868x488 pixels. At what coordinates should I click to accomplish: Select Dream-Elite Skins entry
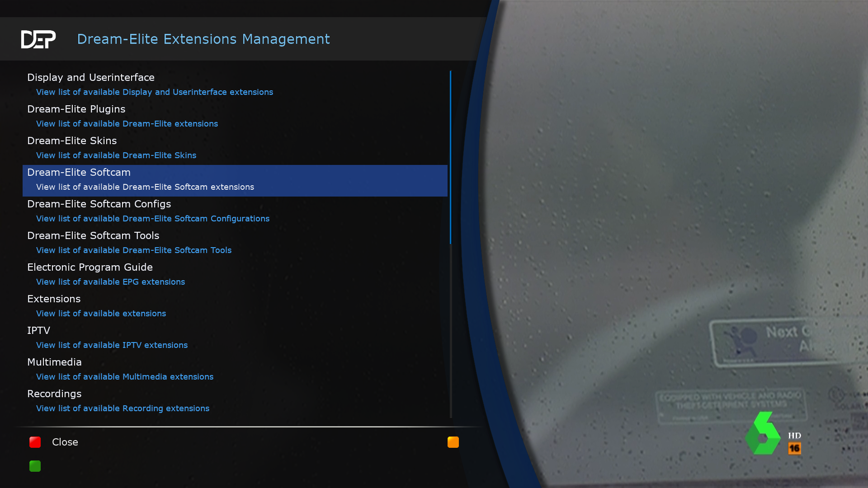click(72, 141)
